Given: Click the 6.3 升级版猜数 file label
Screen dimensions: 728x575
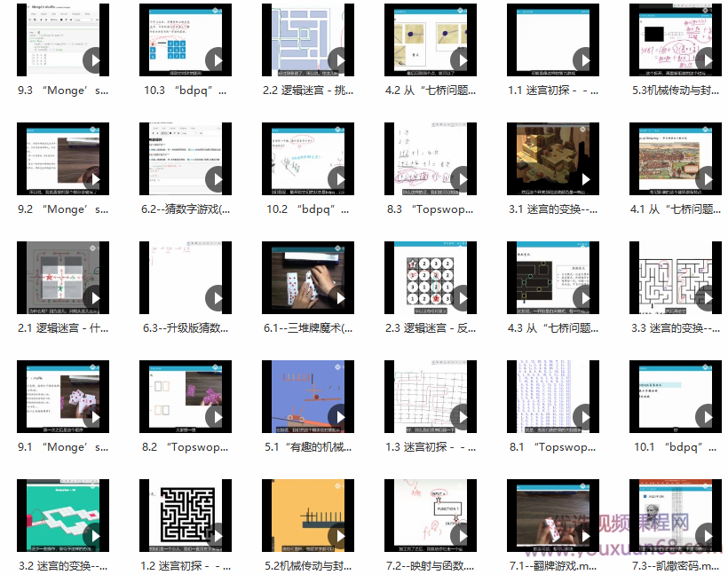Looking at the screenshot, I should (186, 328).
